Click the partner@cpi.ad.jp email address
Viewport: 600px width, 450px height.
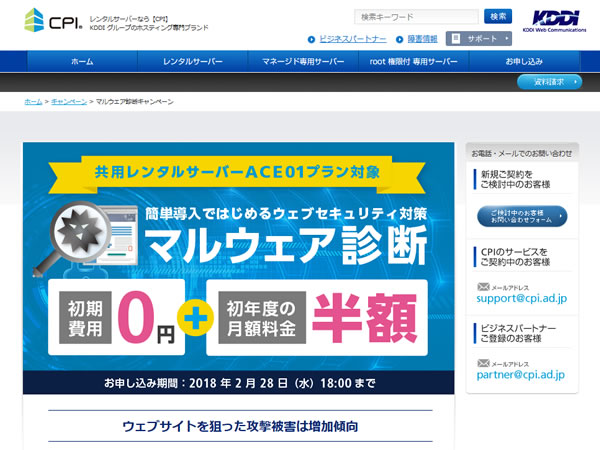tap(520, 375)
